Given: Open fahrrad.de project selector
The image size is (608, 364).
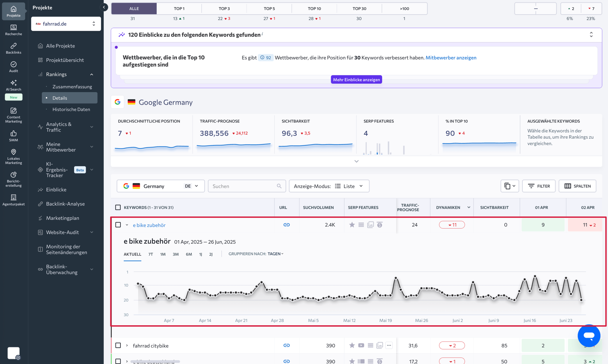Looking at the screenshot, I should click(66, 24).
